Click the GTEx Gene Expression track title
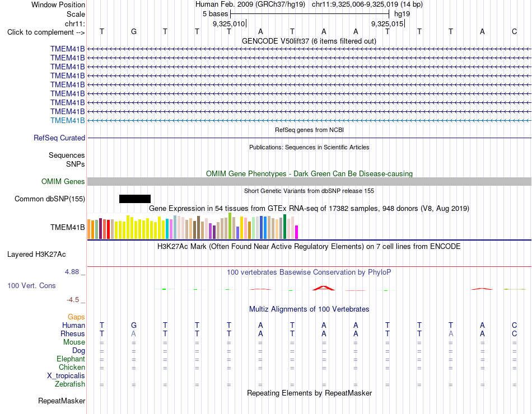 pyautogui.click(x=309, y=208)
